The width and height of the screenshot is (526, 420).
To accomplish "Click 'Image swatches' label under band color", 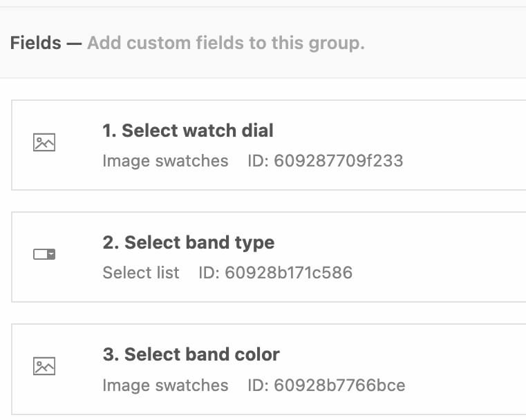I will (x=165, y=385).
